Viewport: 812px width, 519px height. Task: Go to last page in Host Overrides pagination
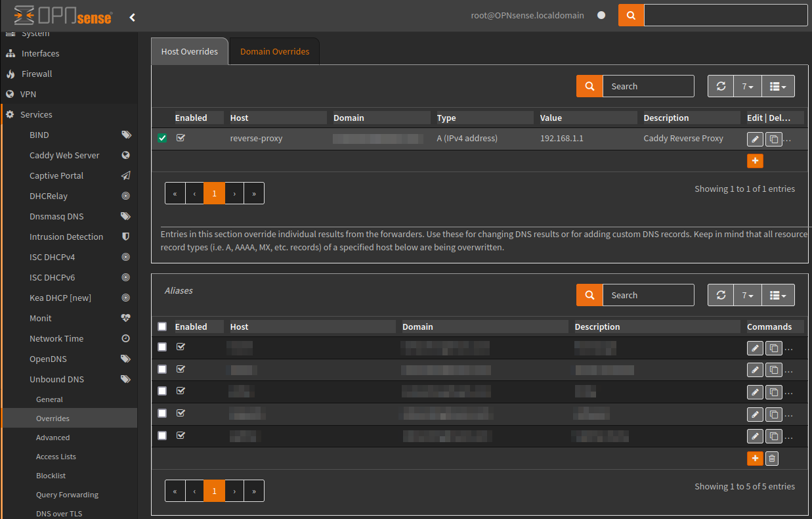tap(254, 193)
